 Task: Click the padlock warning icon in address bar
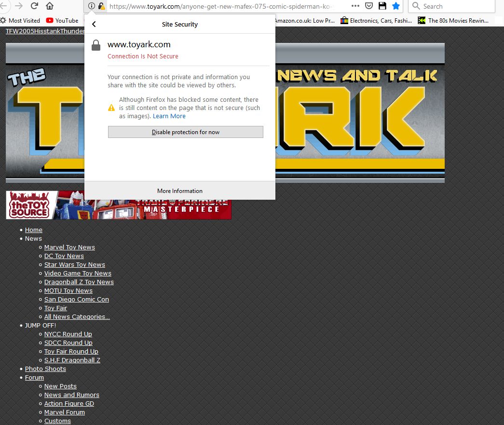(101, 6)
